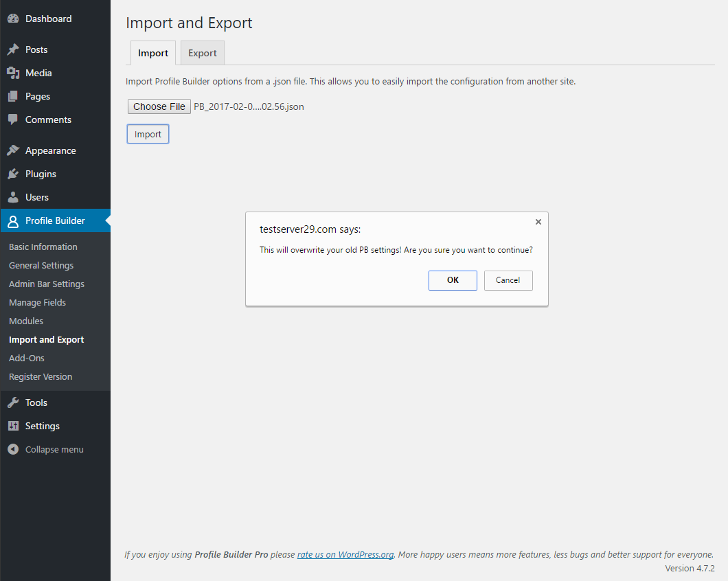The image size is (728, 581).
Task: Open Add-Ons submenu
Action: point(27,358)
